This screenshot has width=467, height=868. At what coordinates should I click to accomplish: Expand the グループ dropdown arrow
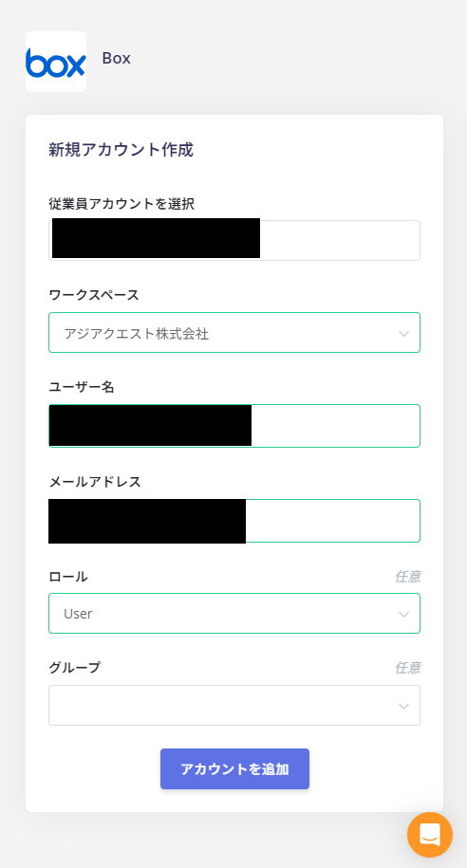click(403, 706)
